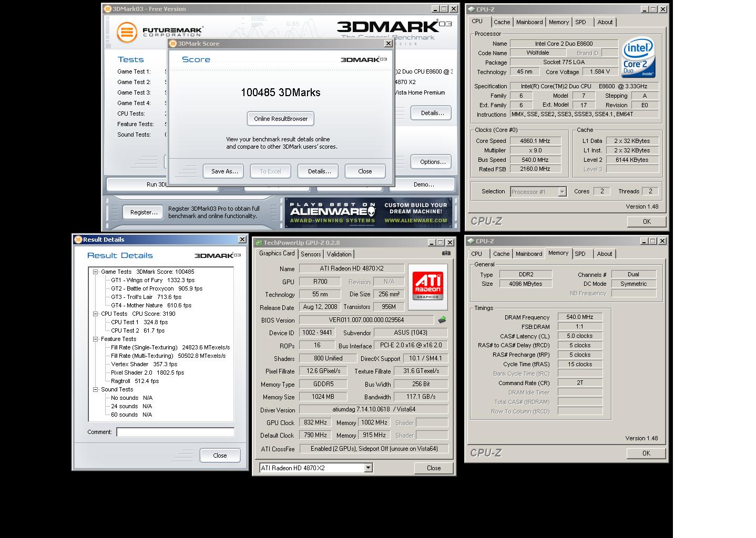Switch to Mainboard tab in top CPU-Z
Viewport: 756px width, 538px height.
(x=529, y=22)
